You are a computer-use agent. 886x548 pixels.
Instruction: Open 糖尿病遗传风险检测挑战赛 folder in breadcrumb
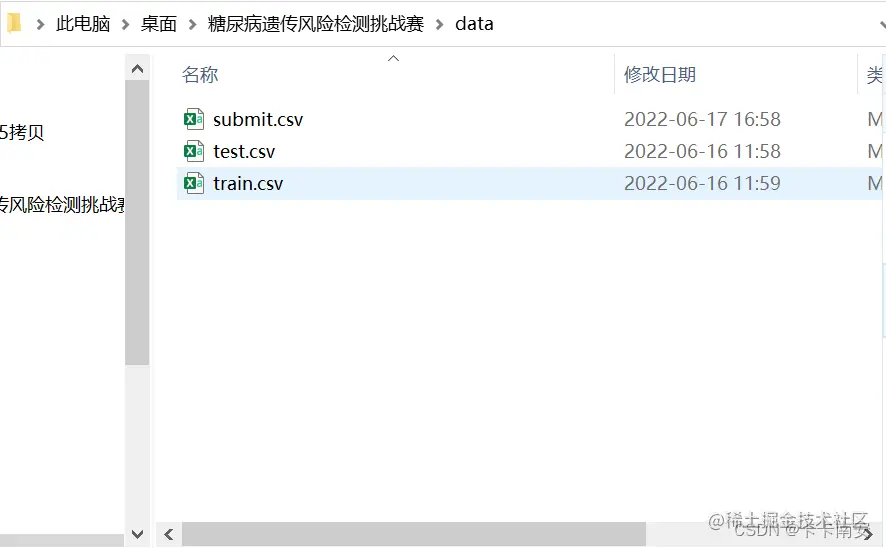click(x=316, y=24)
